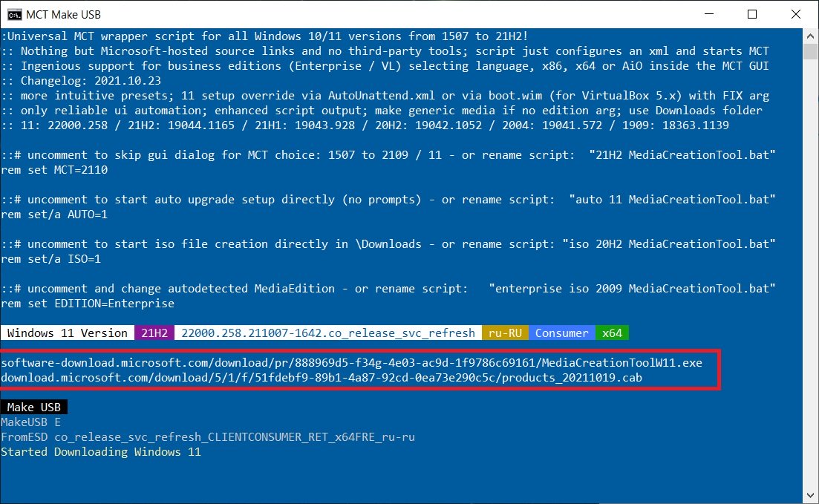Close the MCT Make USB console window
819x504 pixels.
click(795, 14)
